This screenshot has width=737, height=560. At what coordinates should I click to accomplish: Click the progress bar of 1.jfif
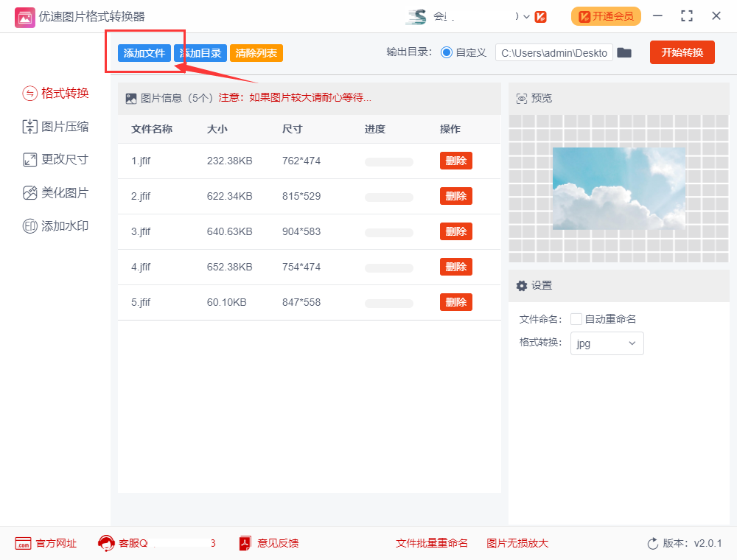tap(388, 161)
